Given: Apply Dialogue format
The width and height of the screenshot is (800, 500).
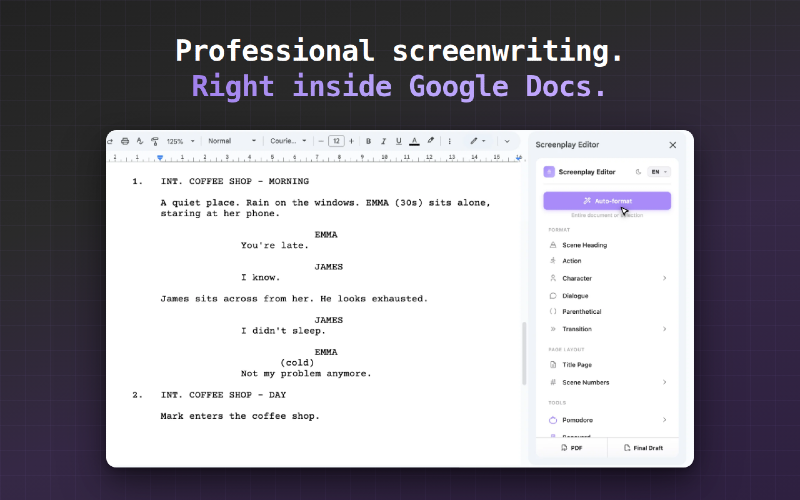Looking at the screenshot, I should pyautogui.click(x=607, y=296).
